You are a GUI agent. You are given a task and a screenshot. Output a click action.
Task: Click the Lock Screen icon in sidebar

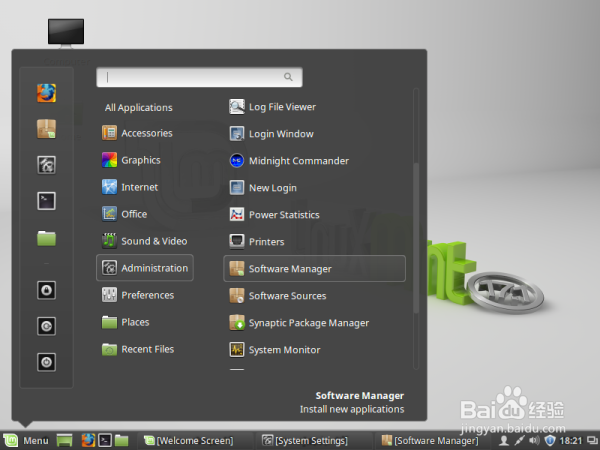click(x=46, y=290)
